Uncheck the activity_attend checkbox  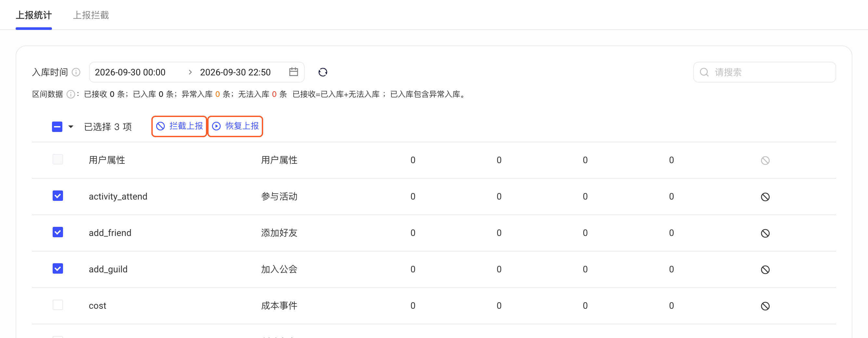pyautogui.click(x=57, y=196)
